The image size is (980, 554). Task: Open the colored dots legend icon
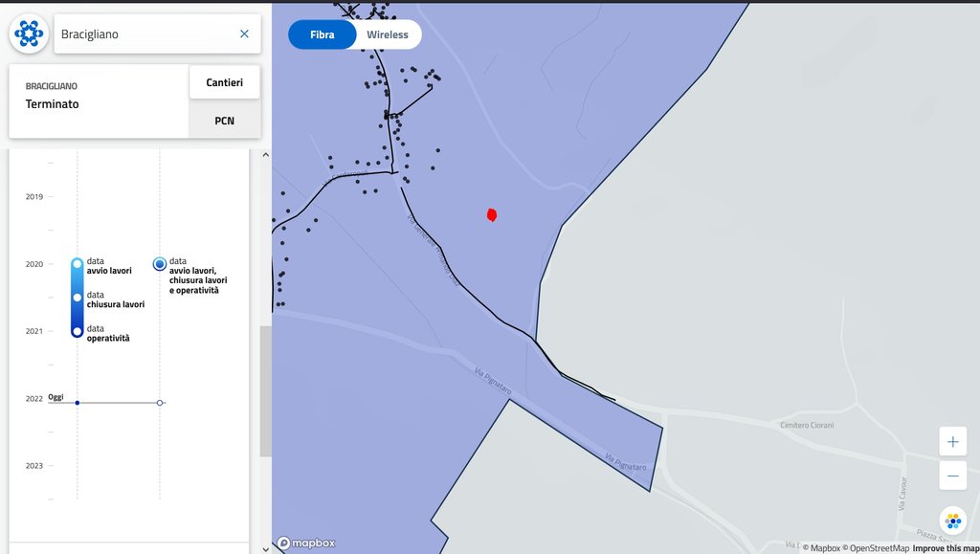point(952,521)
